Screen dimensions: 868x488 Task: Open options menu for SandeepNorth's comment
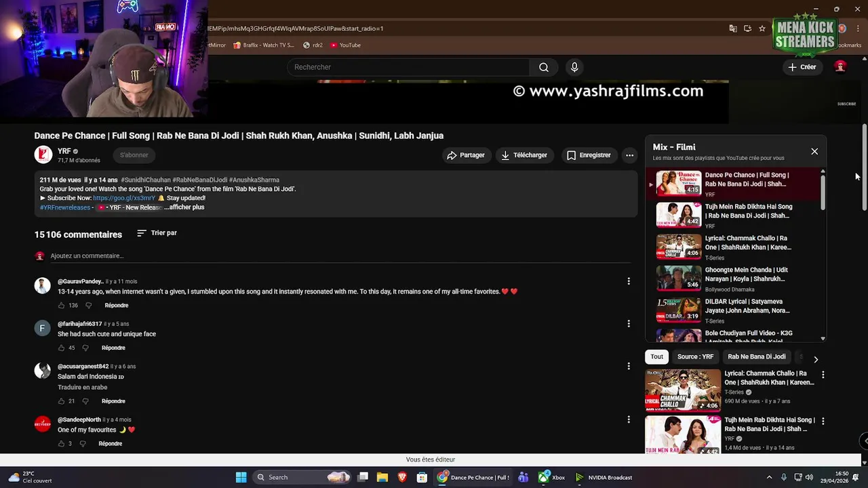tap(629, 420)
